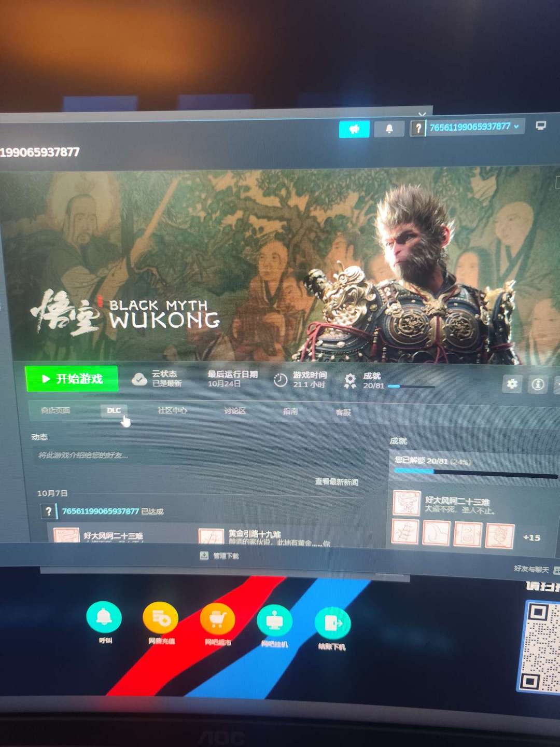Open the game settings gear icon
The width and height of the screenshot is (560, 747).
point(512,384)
